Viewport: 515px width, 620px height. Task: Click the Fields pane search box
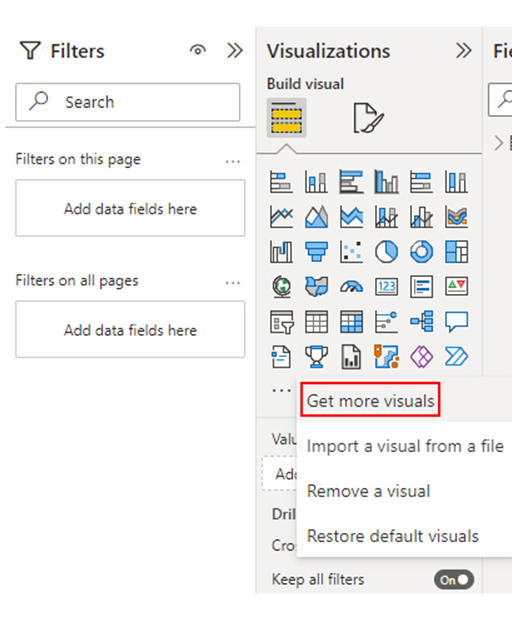(x=501, y=99)
